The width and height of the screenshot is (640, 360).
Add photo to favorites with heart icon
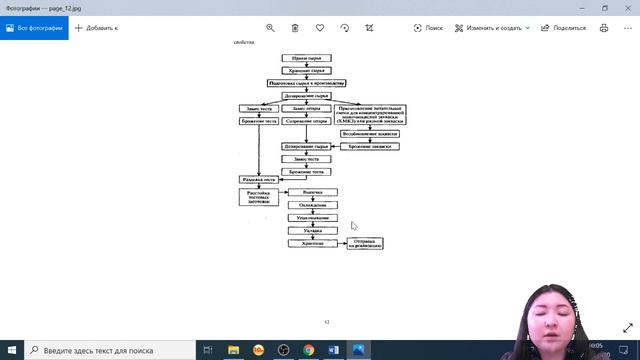tap(320, 28)
